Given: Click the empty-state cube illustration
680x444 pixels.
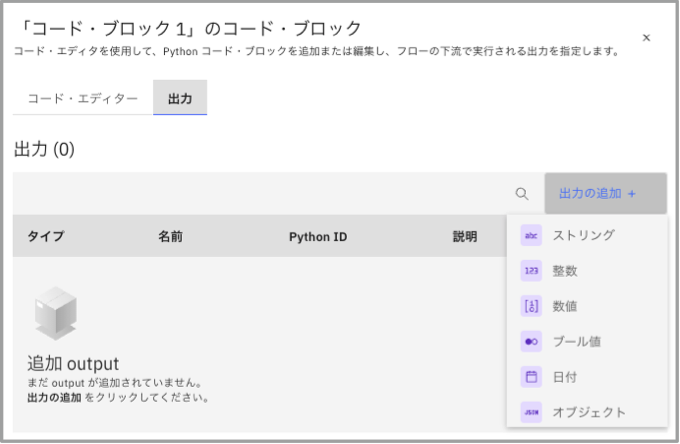Looking at the screenshot, I should click(56, 313).
